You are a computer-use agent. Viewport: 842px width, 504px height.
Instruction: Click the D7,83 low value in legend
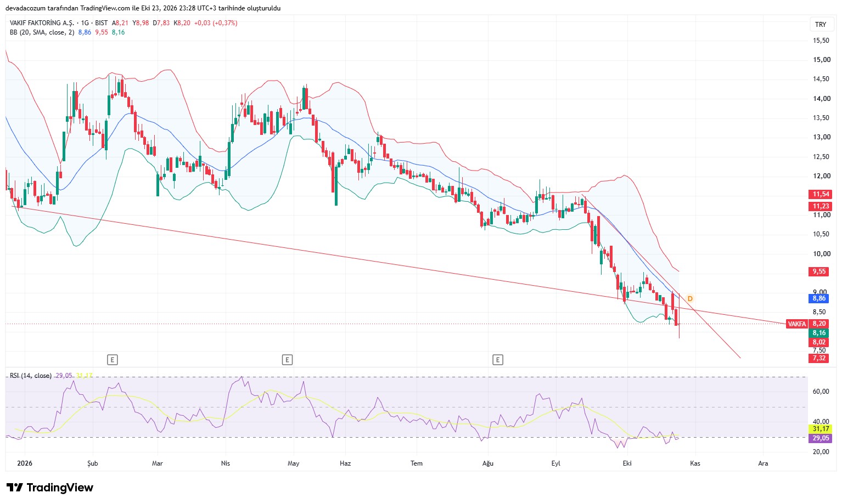coord(161,23)
